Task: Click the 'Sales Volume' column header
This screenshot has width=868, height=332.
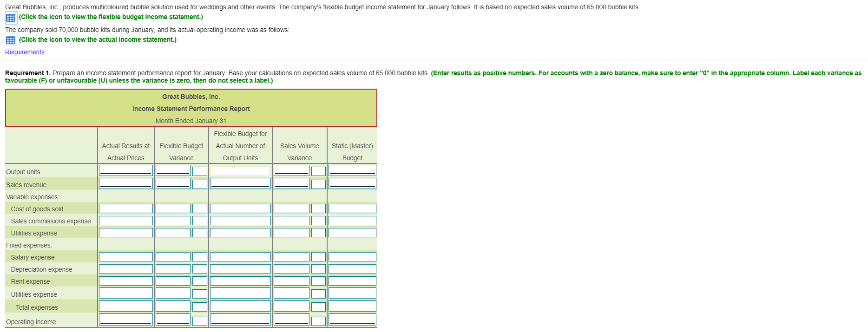Action: pyautogui.click(x=300, y=146)
